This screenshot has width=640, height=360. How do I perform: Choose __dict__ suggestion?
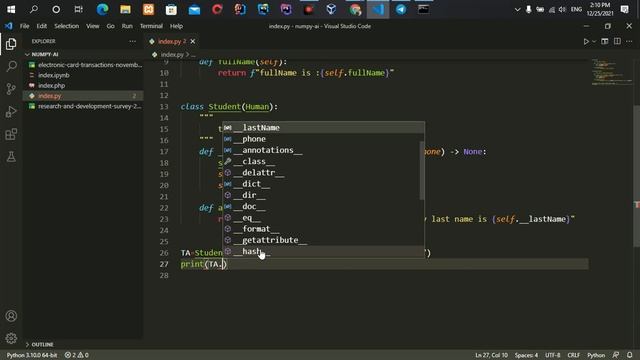point(321,184)
